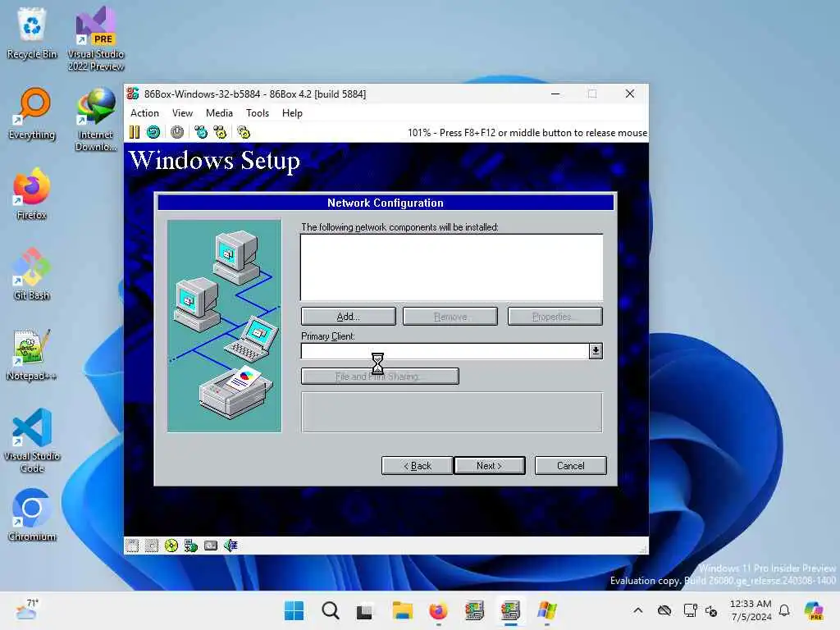Click the Primary Client combo box field
The width and height of the screenshot is (840, 630).
coord(445,351)
